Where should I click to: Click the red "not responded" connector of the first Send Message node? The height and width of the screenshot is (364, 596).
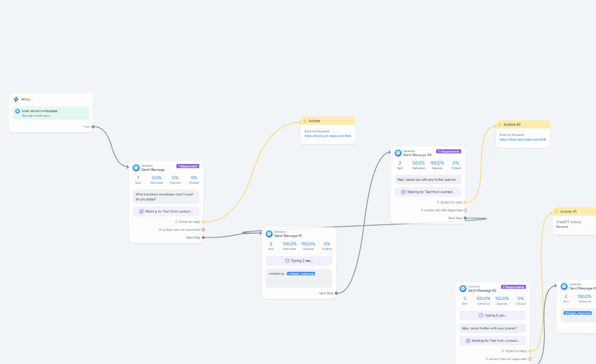tap(203, 230)
